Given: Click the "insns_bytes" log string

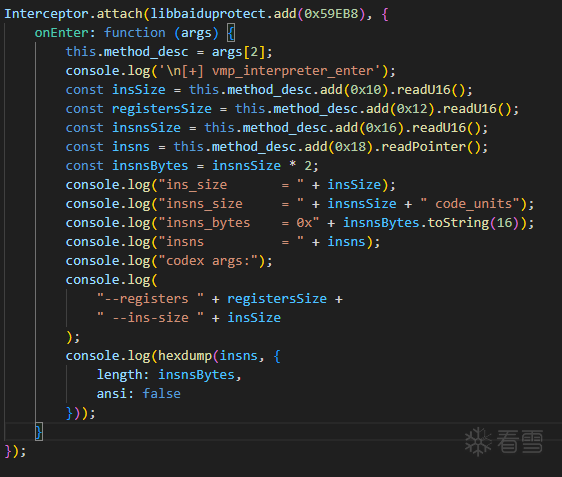Looking at the screenshot, I should 239,223.
